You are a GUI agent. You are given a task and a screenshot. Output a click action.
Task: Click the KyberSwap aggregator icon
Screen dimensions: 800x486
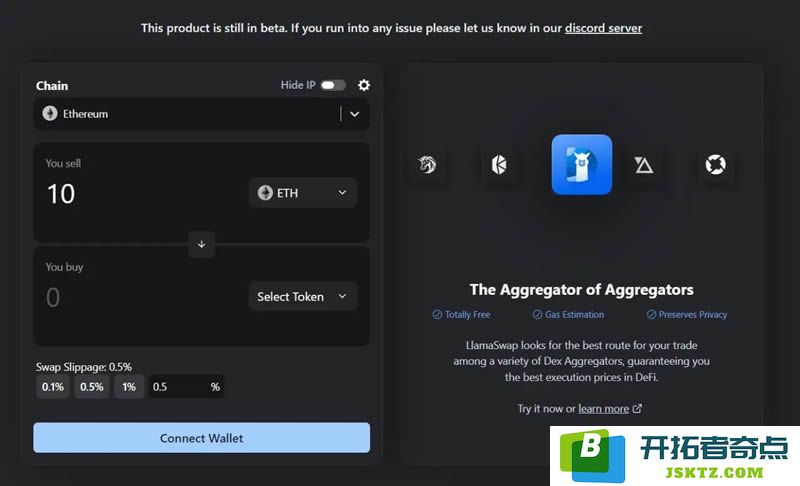499,164
